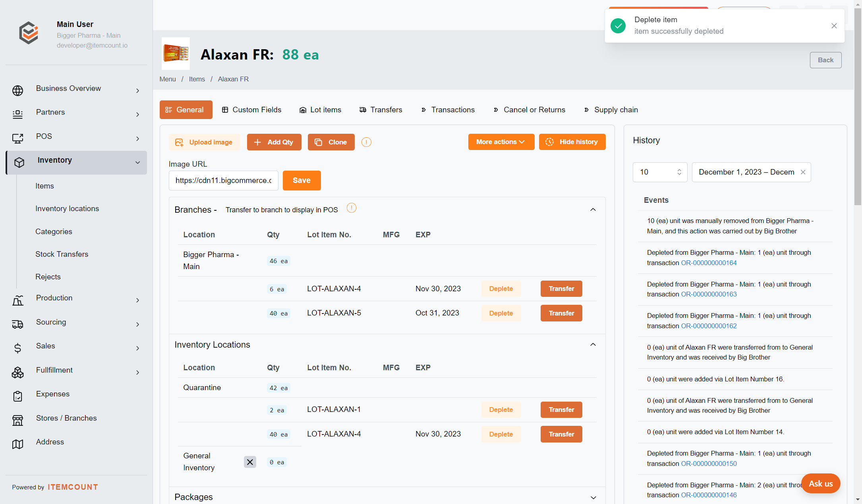The width and height of the screenshot is (862, 504).
Task: Open the Supply chain tab
Action: click(611, 110)
